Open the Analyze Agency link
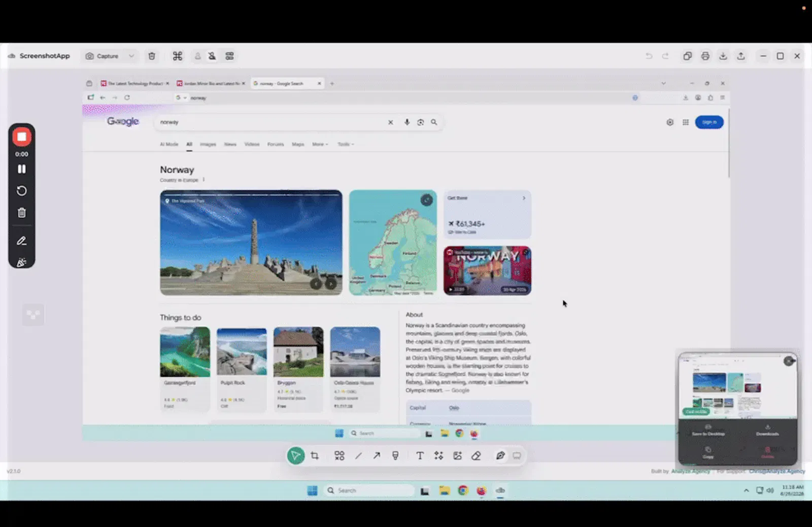This screenshot has height=527, width=812. pos(691,471)
